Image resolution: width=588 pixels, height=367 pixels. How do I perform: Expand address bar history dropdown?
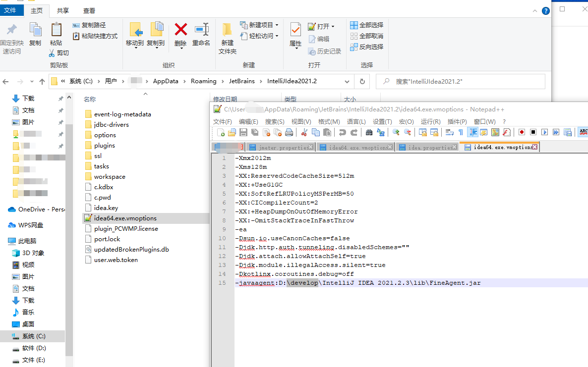pyautogui.click(x=347, y=81)
